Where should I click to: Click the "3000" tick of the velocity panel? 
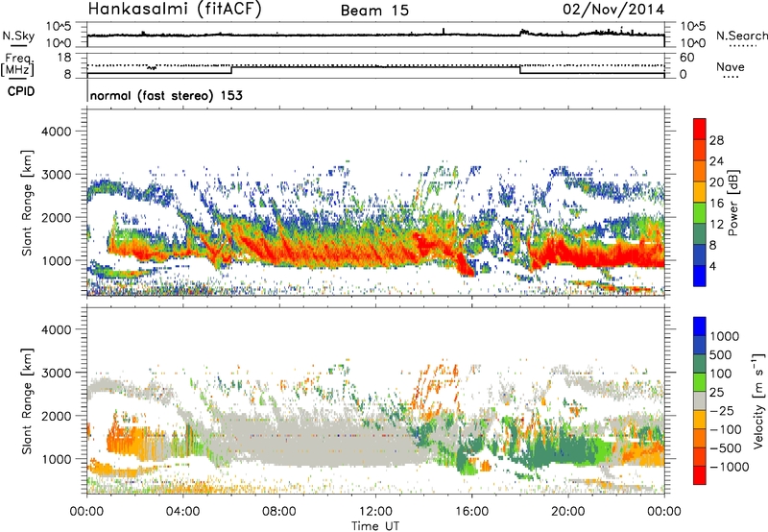[56, 373]
